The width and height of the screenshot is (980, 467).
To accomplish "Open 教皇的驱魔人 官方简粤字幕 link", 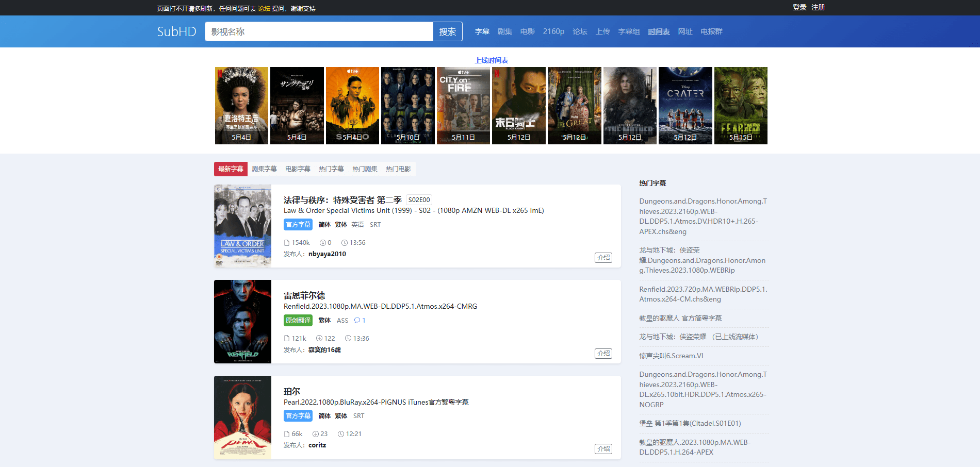I will [x=680, y=319].
